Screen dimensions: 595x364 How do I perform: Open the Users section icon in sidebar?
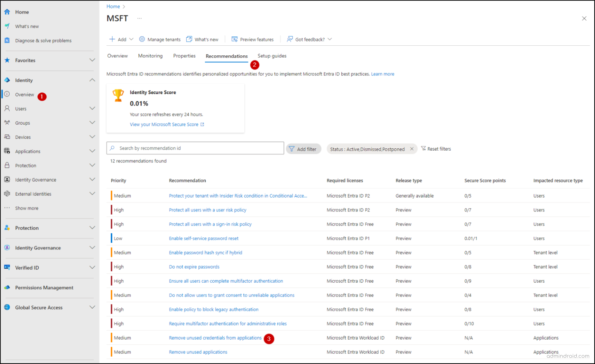click(x=7, y=108)
